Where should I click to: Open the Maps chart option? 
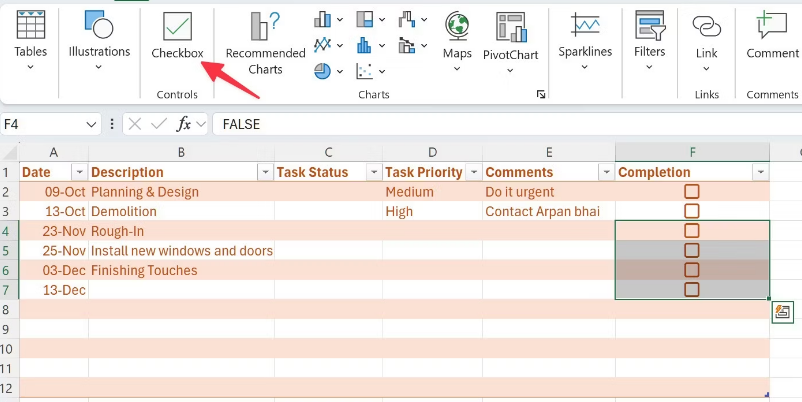pos(457,41)
